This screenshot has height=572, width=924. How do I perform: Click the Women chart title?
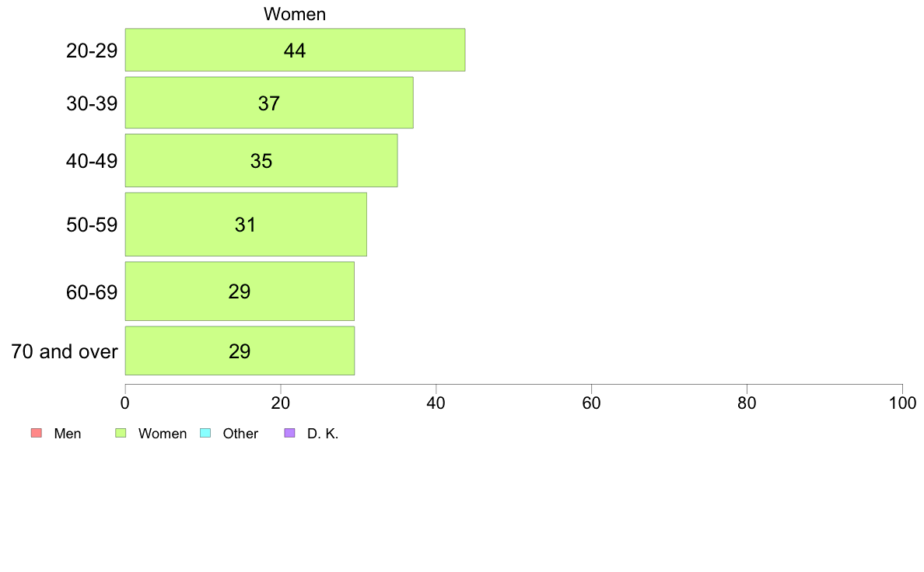tap(295, 14)
